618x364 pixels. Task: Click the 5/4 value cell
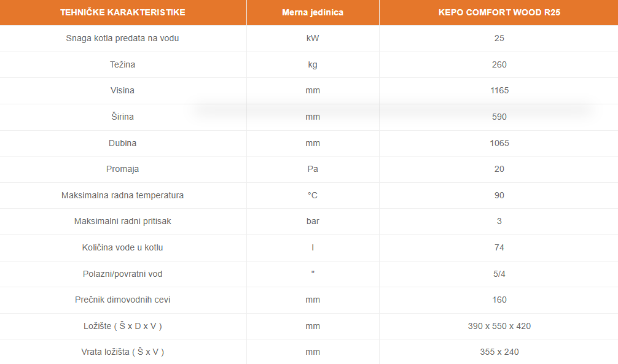point(499,274)
